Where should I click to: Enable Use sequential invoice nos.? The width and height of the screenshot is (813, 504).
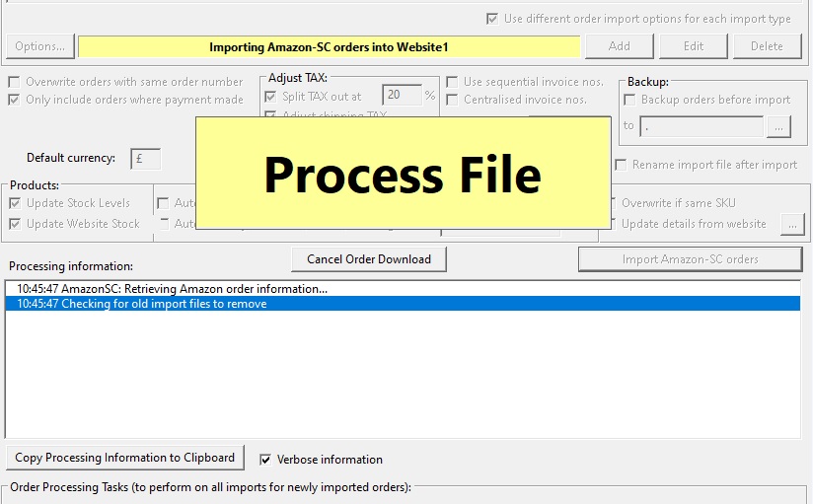[452, 82]
